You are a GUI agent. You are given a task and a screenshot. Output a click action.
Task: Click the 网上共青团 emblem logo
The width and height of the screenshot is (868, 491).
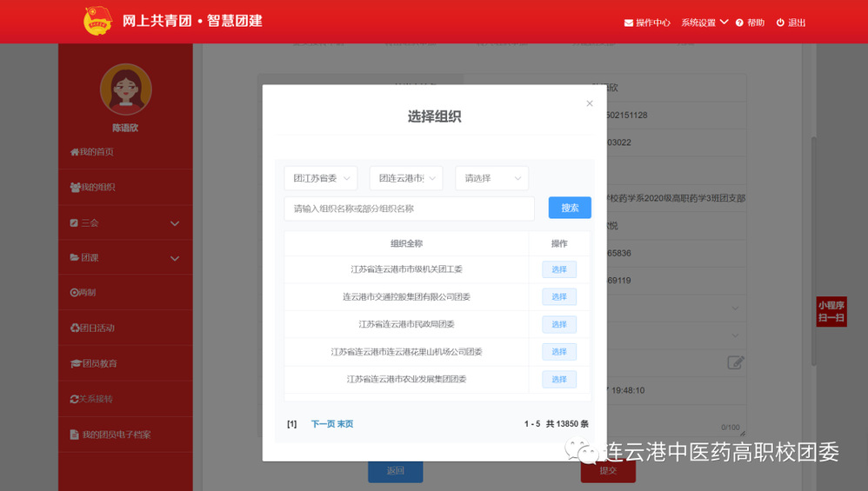pos(97,21)
